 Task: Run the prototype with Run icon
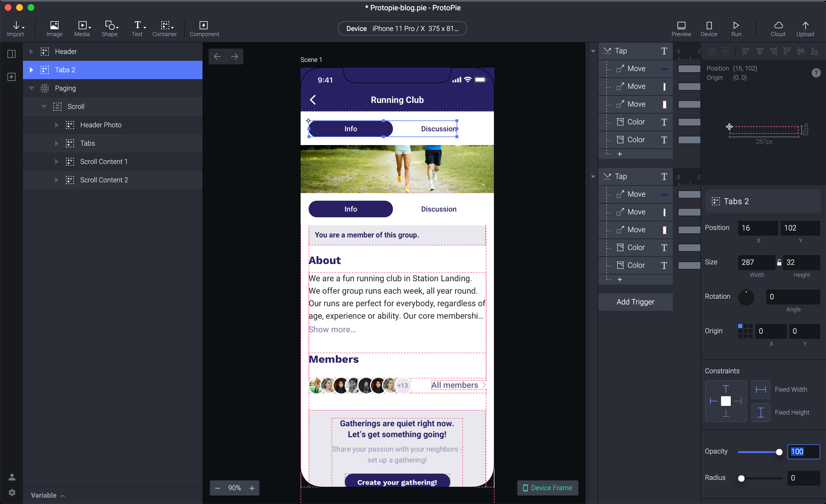(x=736, y=28)
